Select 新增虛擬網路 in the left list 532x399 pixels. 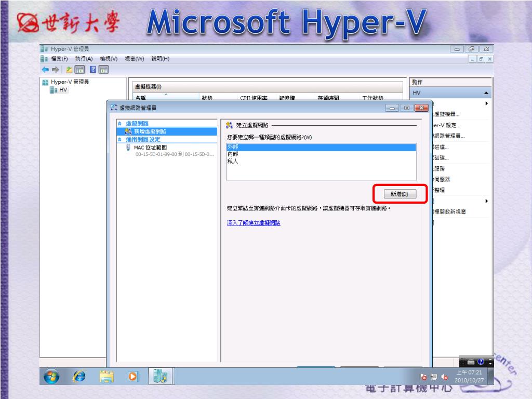click(167, 131)
